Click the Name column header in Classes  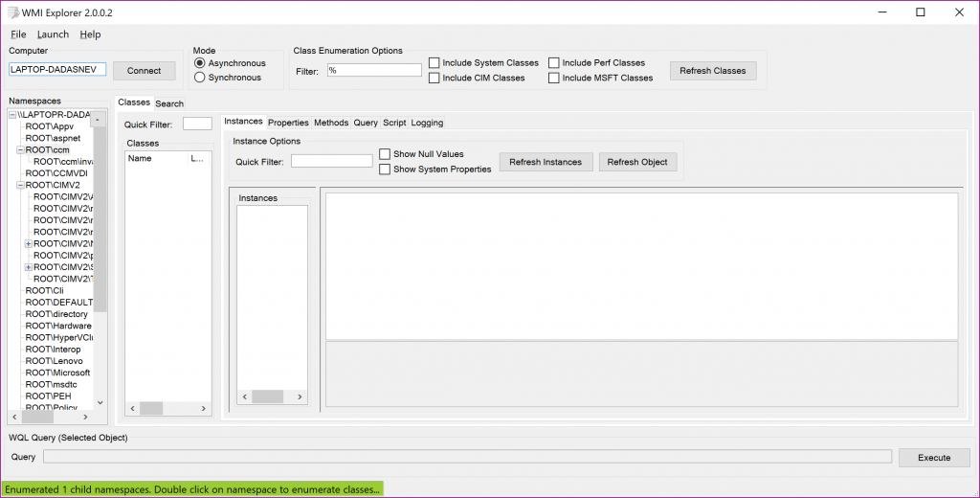[x=156, y=159]
